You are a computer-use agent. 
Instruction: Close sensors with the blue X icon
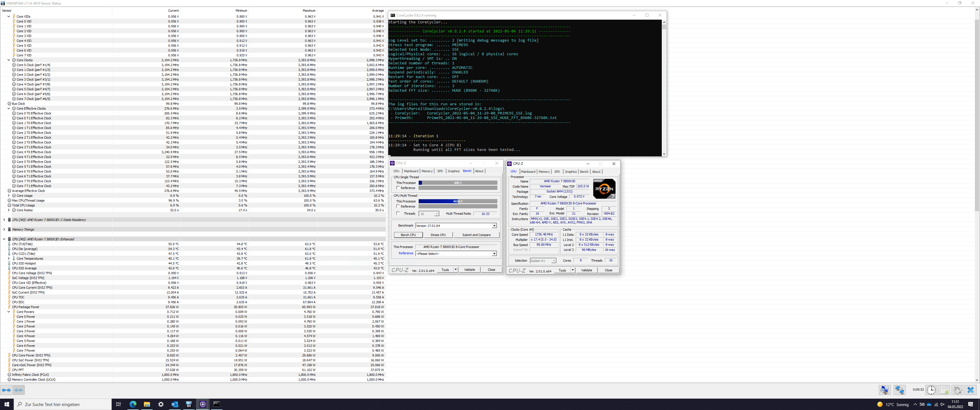[x=971, y=390]
